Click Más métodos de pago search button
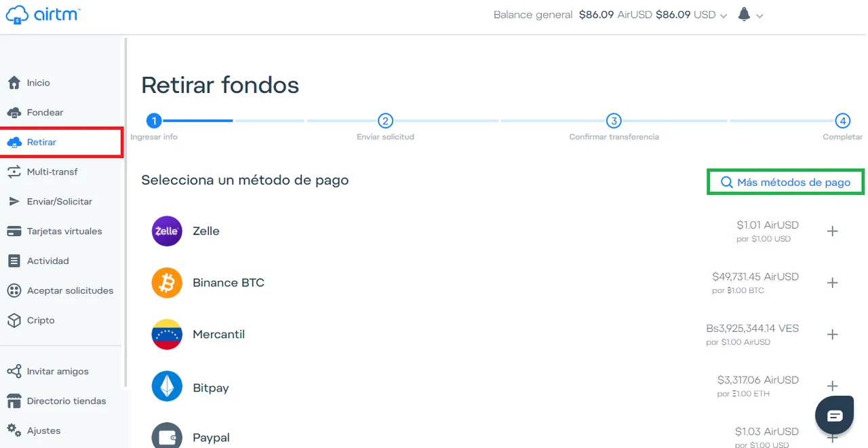868x448 pixels. [785, 182]
